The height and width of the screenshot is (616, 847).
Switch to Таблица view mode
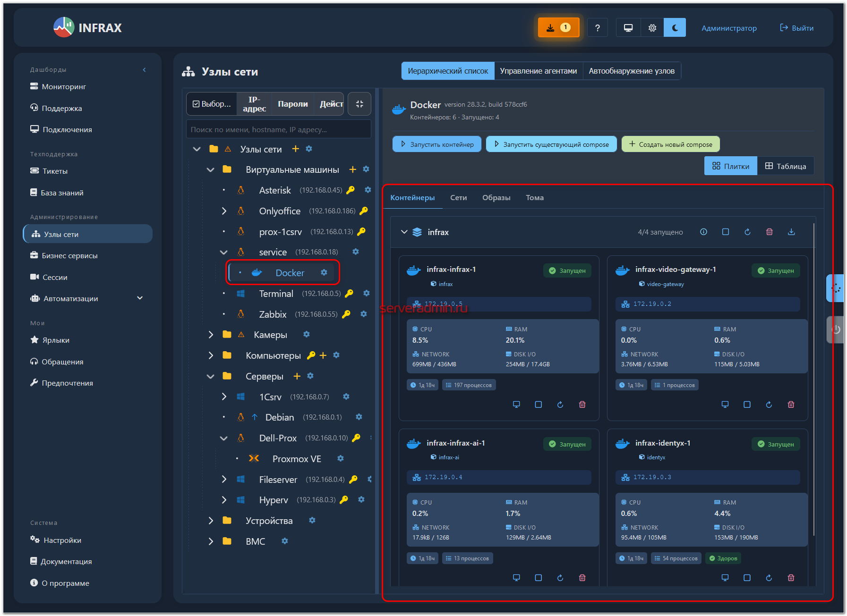785,166
